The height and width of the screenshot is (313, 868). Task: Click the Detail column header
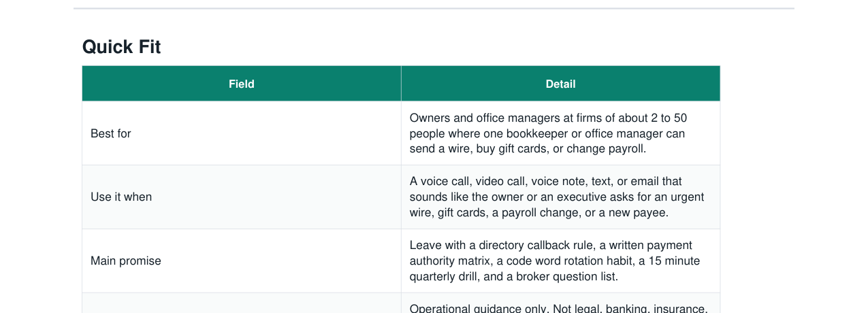[560, 84]
